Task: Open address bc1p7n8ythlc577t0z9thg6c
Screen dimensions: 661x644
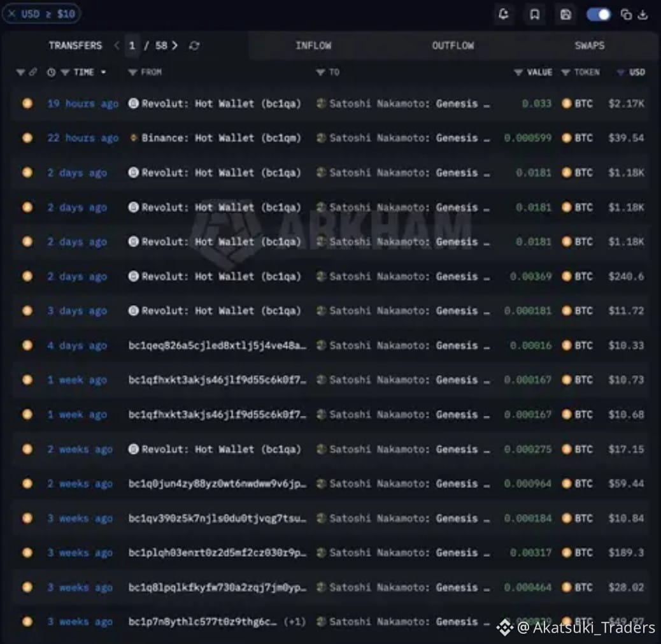Action: (203, 622)
